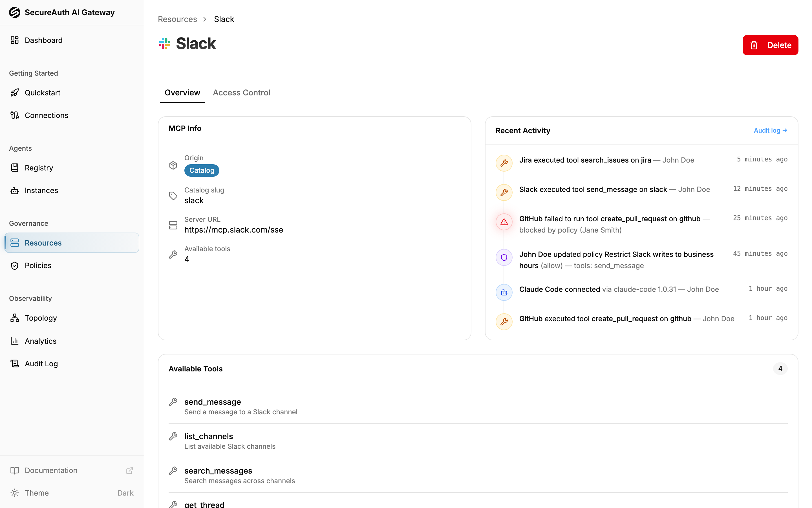Select the send_message tool row
812x508 pixels.
pyautogui.click(x=478, y=406)
